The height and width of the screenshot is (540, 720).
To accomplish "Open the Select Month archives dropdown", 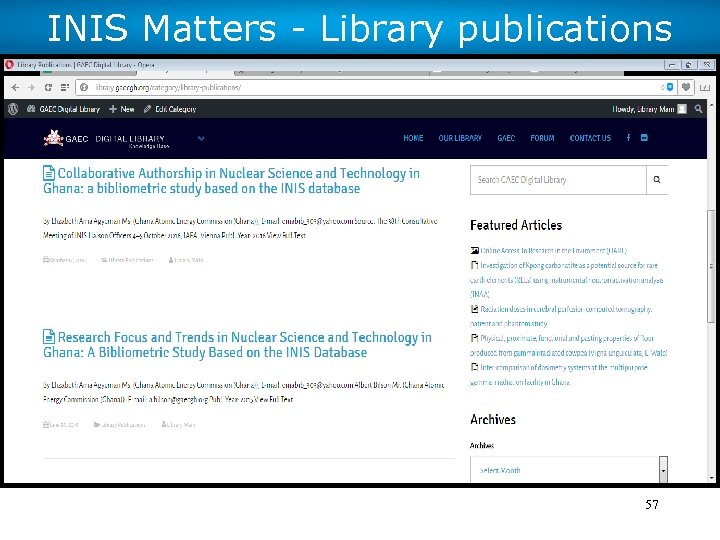I will point(569,470).
